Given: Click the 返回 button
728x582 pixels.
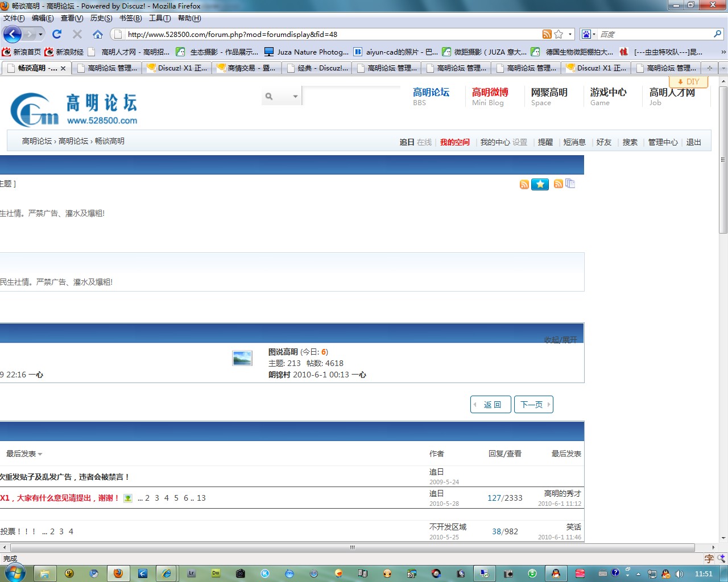Looking at the screenshot, I should click(491, 405).
